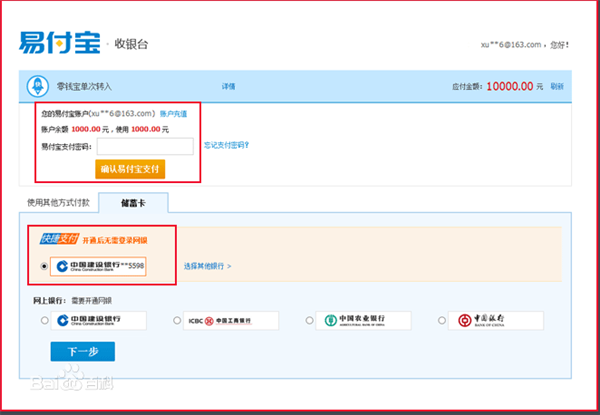This screenshot has height=415, width=600.
Task: Open the 账户充值 recharge link
Action: click(x=173, y=114)
